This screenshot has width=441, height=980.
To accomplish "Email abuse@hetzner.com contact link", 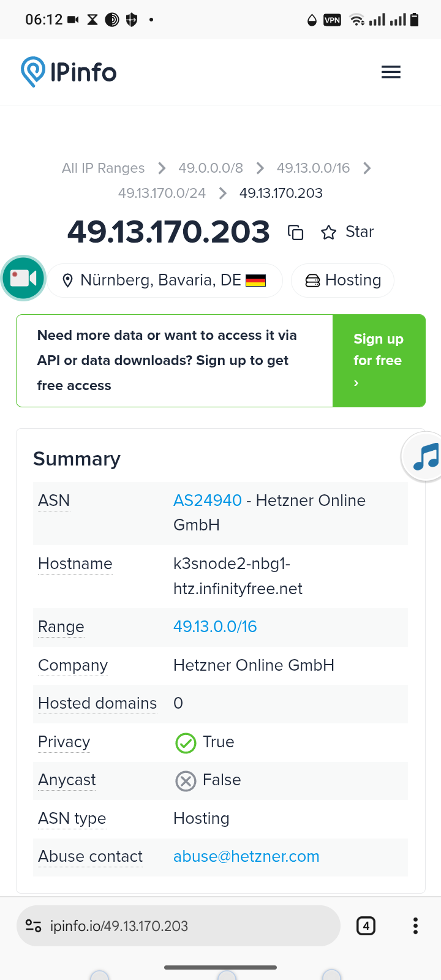I will pyautogui.click(x=246, y=856).
